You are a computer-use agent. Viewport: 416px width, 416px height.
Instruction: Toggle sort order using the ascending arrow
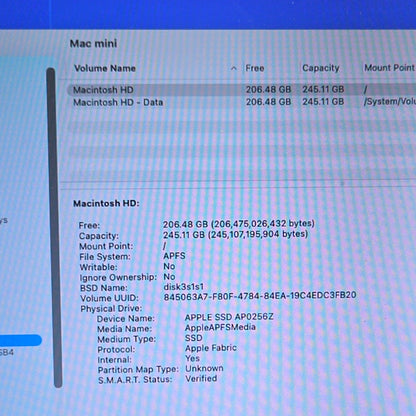click(x=234, y=68)
